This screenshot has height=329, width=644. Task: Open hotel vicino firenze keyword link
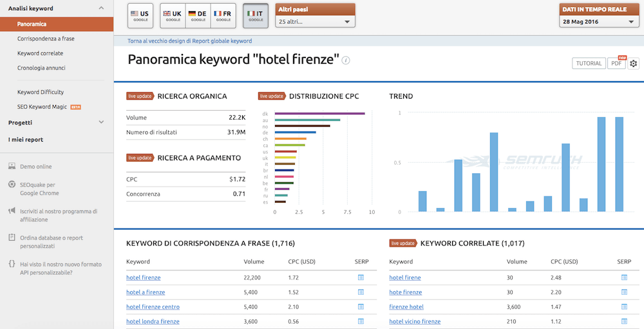point(415,322)
